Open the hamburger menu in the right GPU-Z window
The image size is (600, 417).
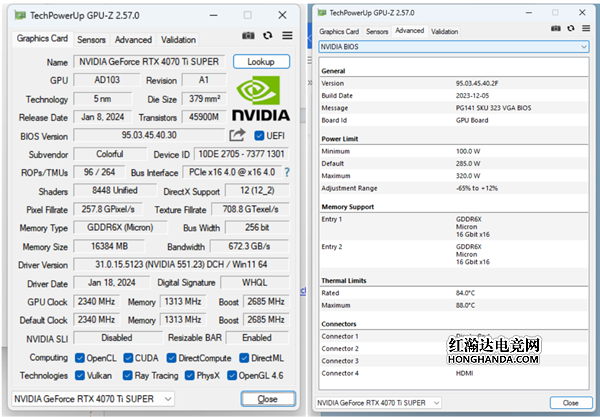point(586,28)
